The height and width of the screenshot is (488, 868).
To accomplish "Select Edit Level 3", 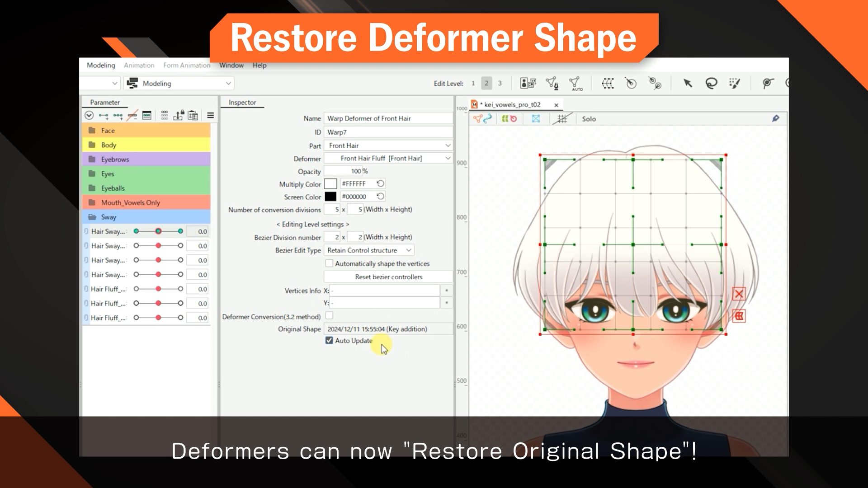I will click(x=500, y=83).
